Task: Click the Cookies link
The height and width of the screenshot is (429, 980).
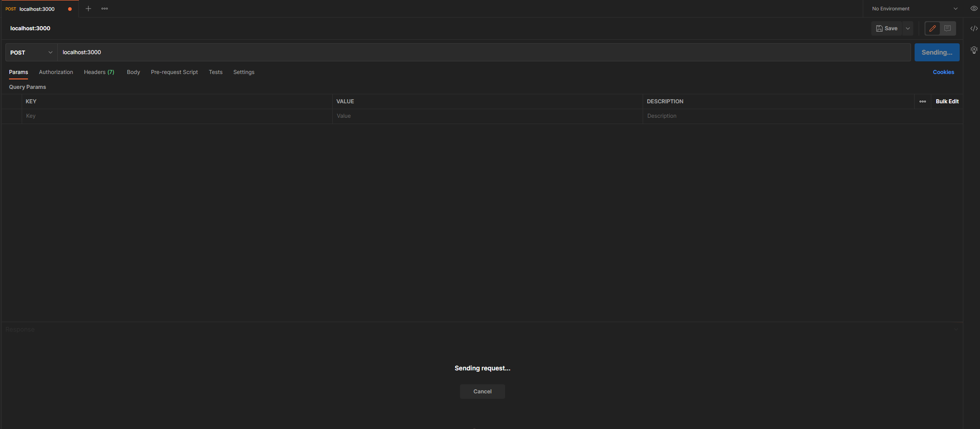Action: [x=943, y=72]
